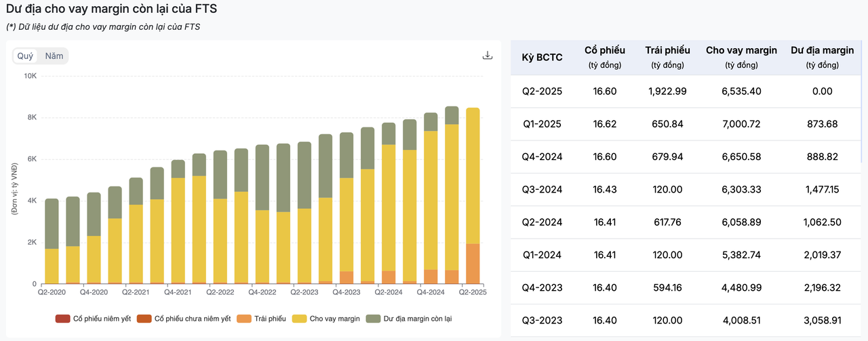Click the Q2-2023 axis label

coord(304,292)
